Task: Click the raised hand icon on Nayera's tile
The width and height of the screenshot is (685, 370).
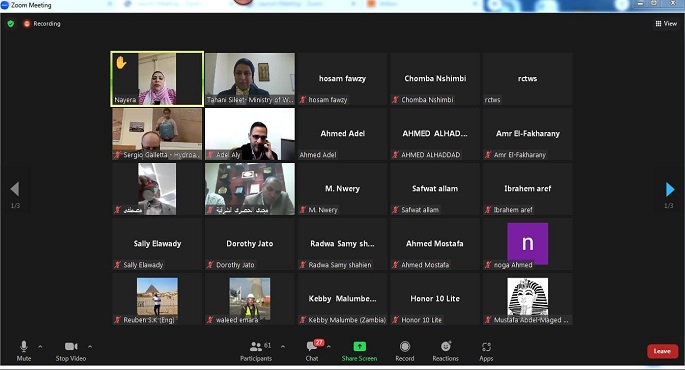Action: (x=121, y=63)
